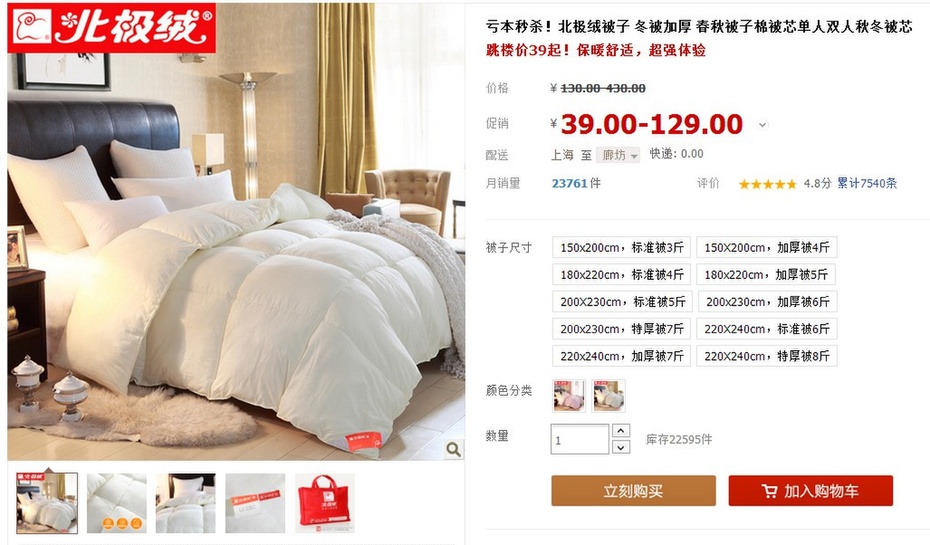Choose size 220X240cm 特厚被8斤
930x545 pixels.
pos(767,356)
